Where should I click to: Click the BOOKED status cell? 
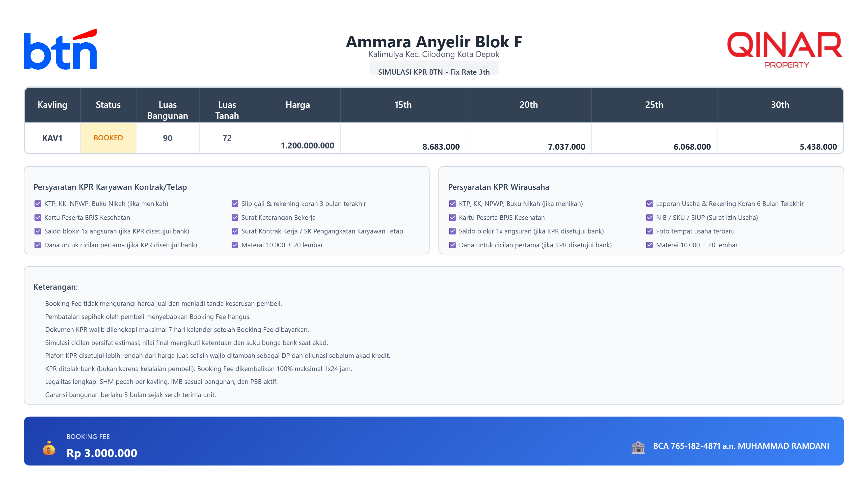pyautogui.click(x=108, y=138)
